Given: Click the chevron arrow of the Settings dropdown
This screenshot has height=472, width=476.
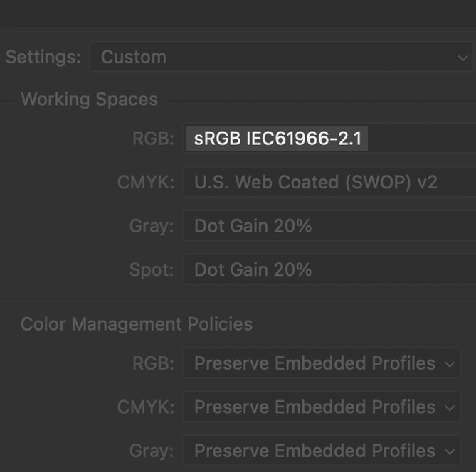Looking at the screenshot, I should coord(463,58).
